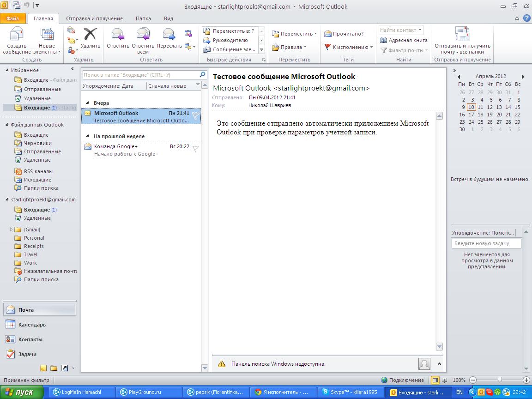Toggle the follow-up flag on the Команда Google+ message

tap(196, 149)
